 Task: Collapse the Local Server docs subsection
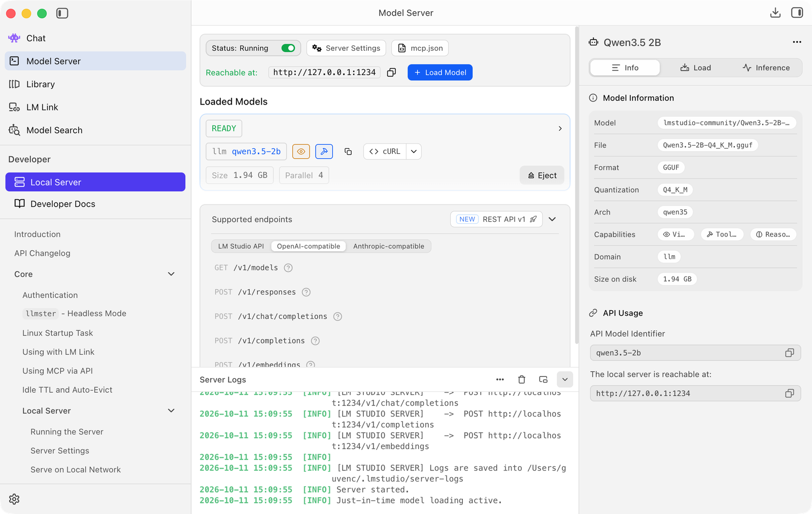(x=171, y=410)
